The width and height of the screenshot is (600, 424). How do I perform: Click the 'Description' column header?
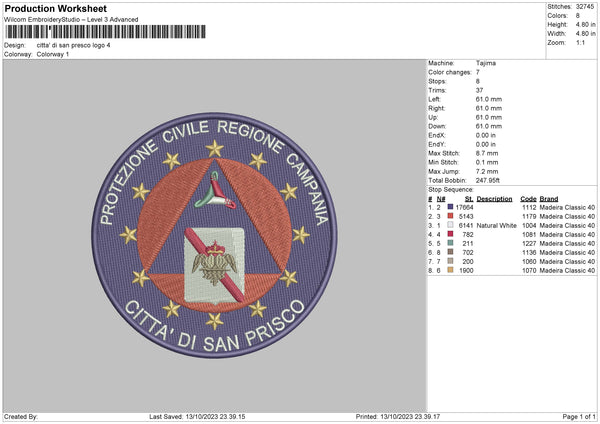click(x=494, y=199)
